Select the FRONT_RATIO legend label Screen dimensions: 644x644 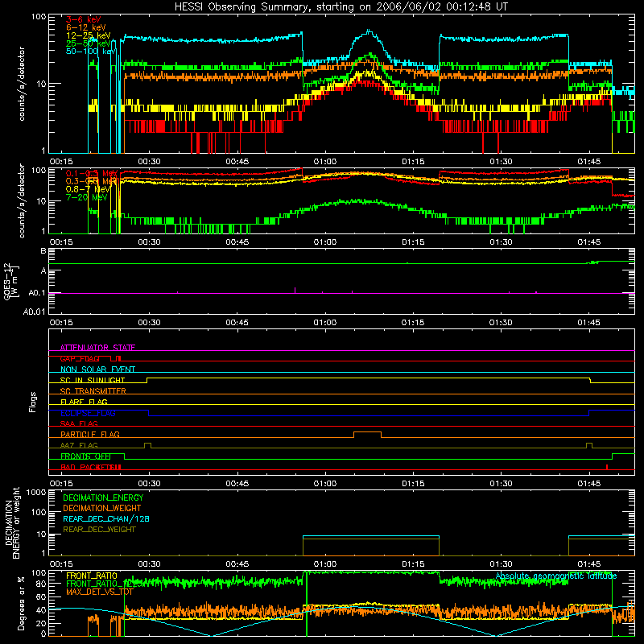(x=92, y=576)
